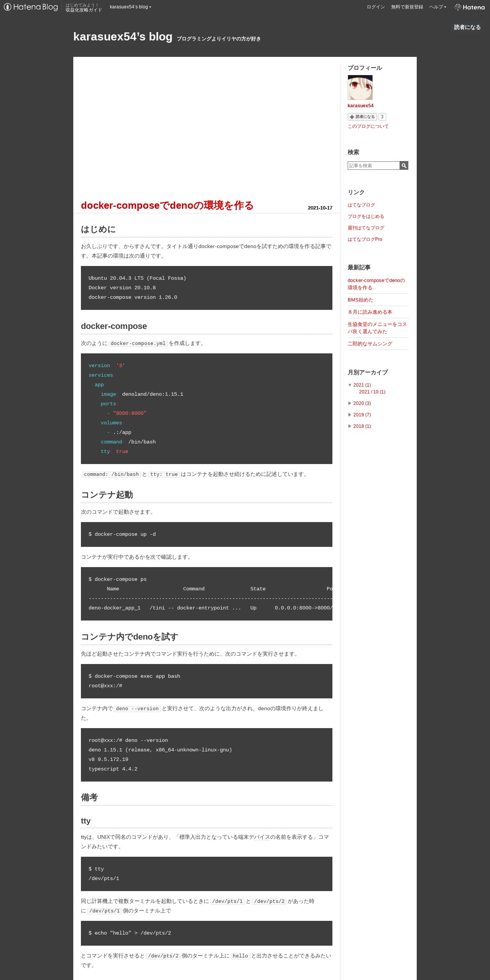This screenshot has height=980, width=490.
Task: Collapse the 2021 archive triangle
Action: [x=350, y=385]
